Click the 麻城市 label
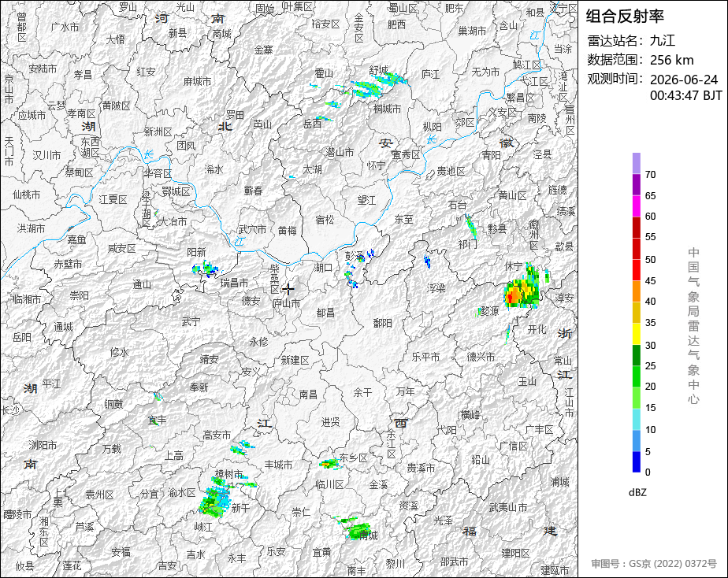 (197, 81)
